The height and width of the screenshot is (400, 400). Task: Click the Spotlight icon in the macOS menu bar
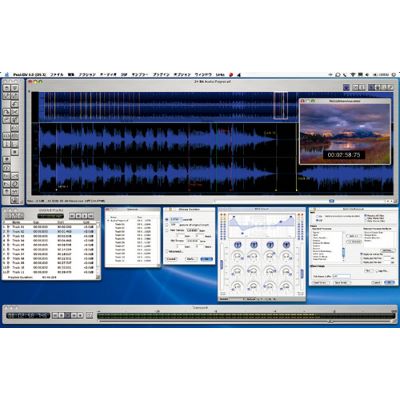[x=393, y=75]
